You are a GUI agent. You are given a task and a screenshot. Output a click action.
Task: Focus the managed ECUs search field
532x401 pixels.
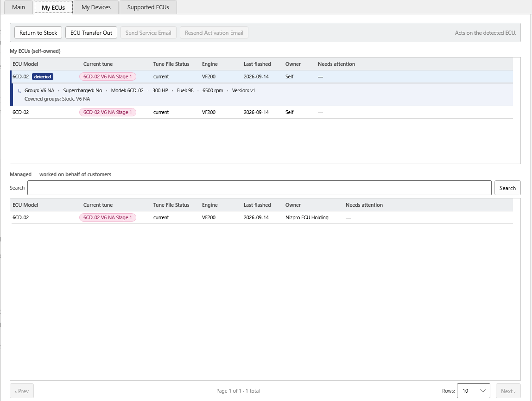pyautogui.click(x=259, y=188)
